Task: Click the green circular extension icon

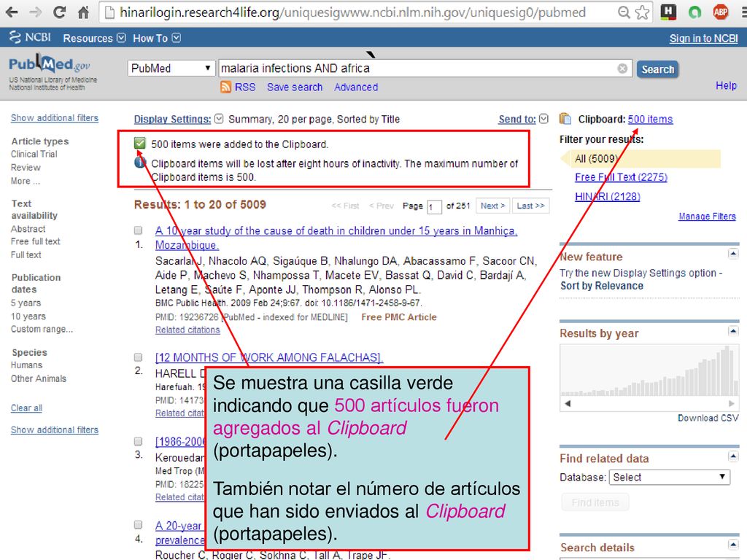Action: point(695,12)
